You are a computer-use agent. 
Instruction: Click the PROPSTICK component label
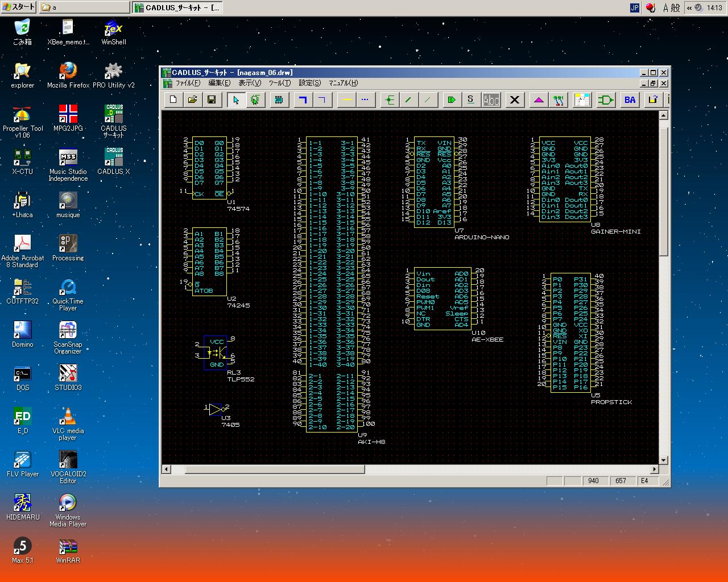coord(611,402)
